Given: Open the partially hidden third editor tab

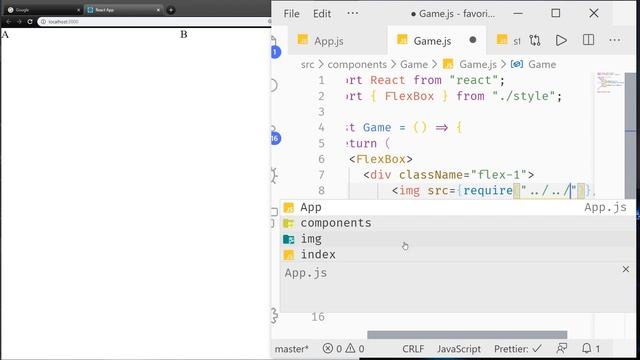Looking at the screenshot, I should (x=508, y=40).
